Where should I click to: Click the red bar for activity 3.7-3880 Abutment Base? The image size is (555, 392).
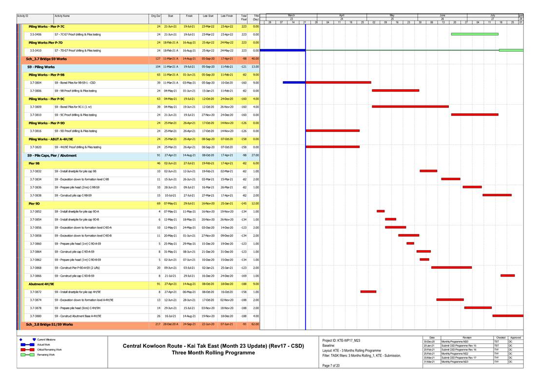pyautogui.click(x=507, y=316)
